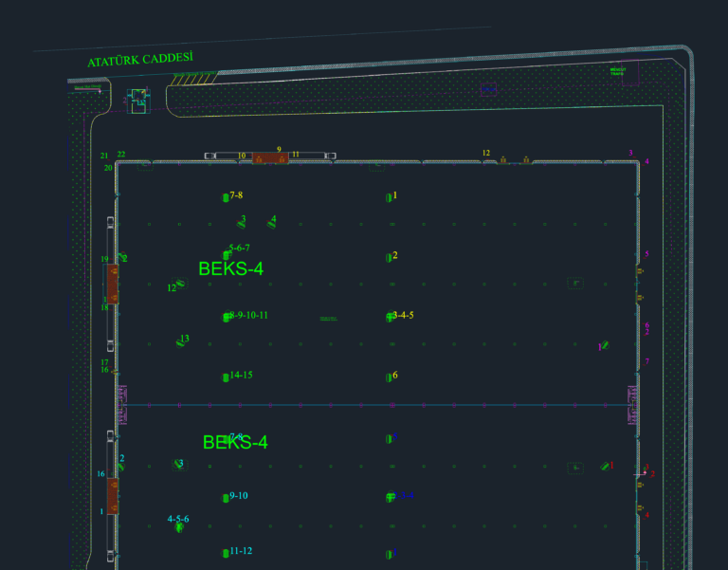Select the brown dock block beside cyan 16
This screenshot has width=728, height=570.
(x=113, y=496)
